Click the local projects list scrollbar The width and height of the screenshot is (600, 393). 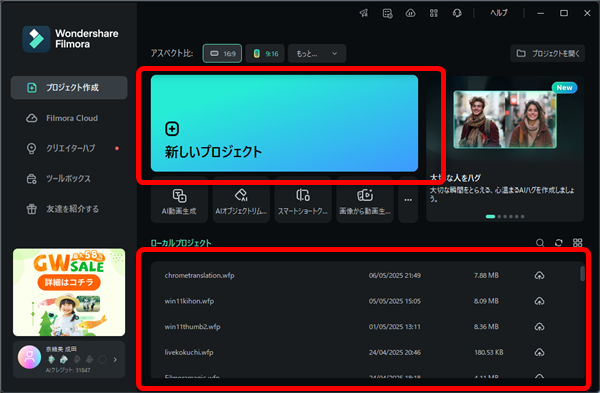point(582,274)
